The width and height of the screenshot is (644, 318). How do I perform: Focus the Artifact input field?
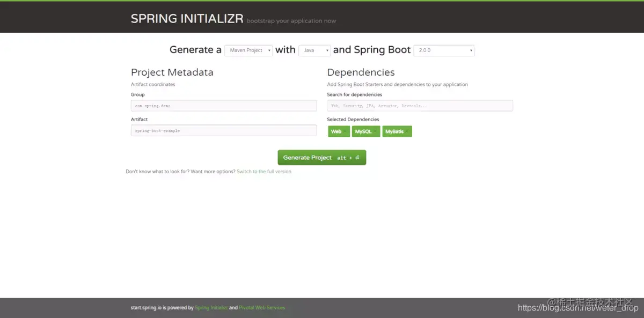(x=224, y=130)
